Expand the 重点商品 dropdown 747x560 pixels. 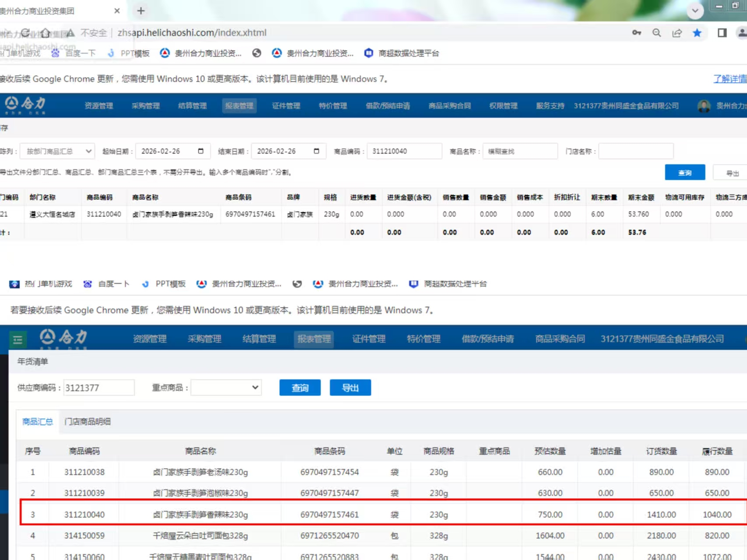[226, 387]
